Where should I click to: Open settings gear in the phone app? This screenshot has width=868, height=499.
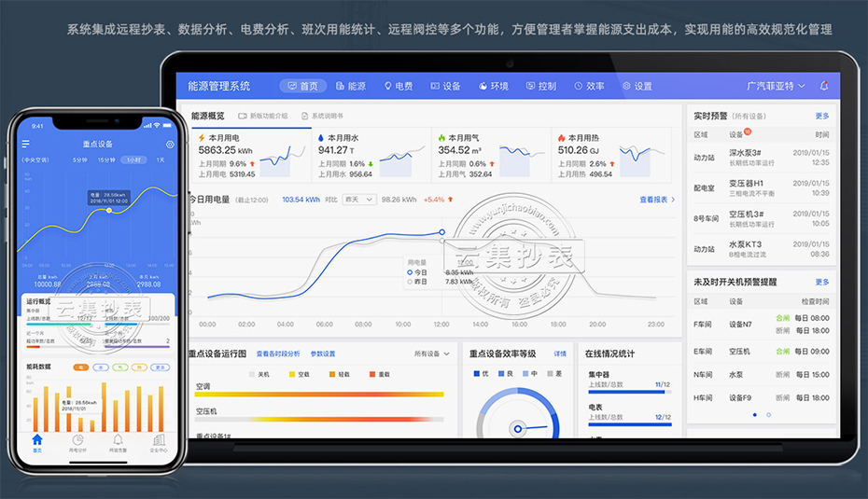coord(170,145)
